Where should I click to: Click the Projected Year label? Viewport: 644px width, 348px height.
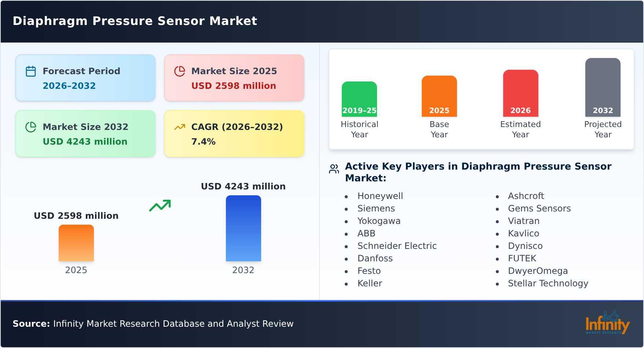(x=603, y=129)
